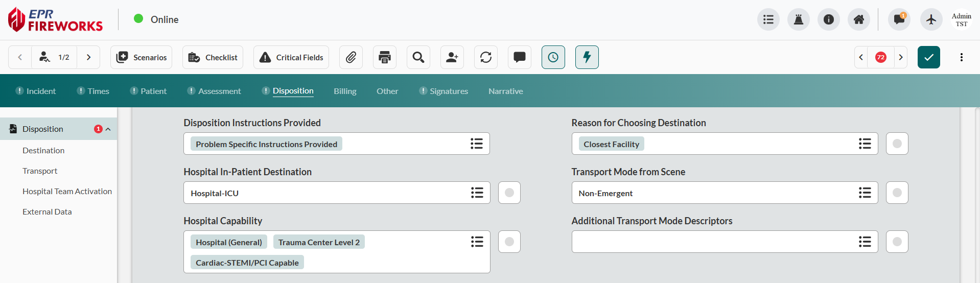
Task: Toggle circle button beside Hospital-ICU field
Action: [x=509, y=193]
